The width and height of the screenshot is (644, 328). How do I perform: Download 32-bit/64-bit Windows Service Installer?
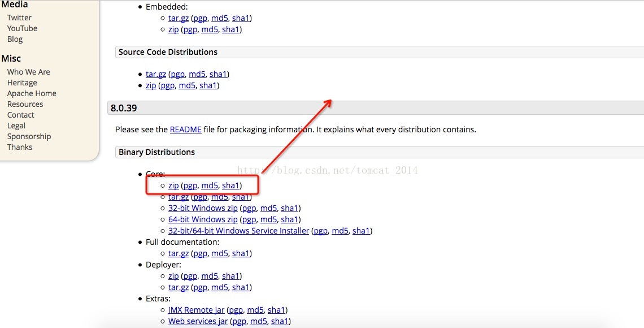[238, 231]
